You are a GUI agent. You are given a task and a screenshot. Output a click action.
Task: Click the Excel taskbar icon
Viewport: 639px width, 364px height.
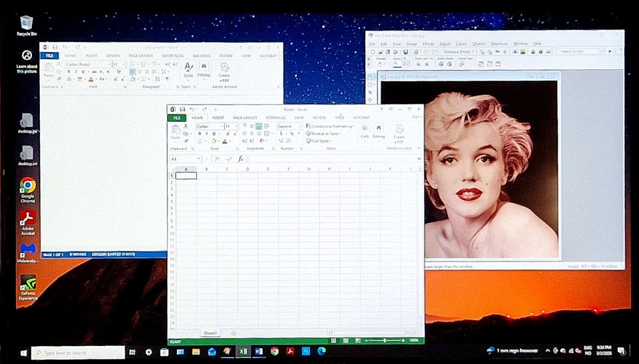(243, 351)
